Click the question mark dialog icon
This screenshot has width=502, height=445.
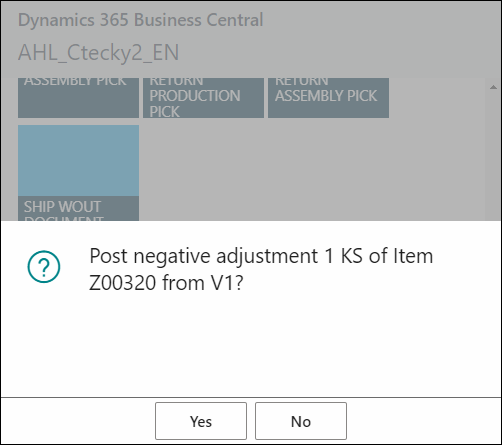tap(44, 267)
